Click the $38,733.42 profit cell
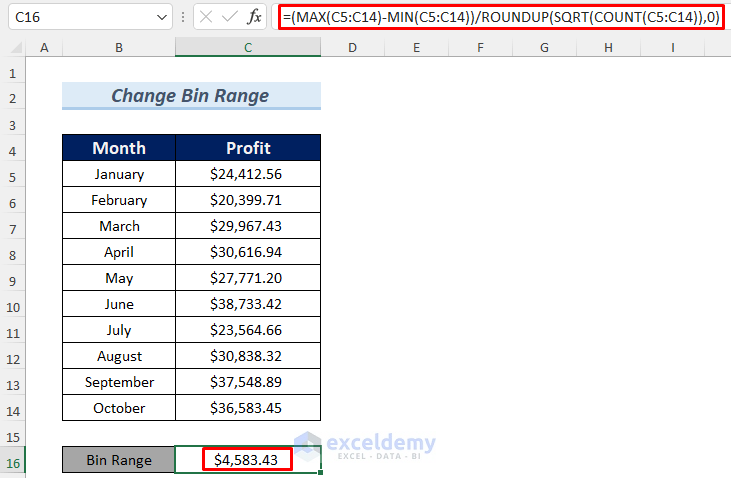Screen dimensions: 731x478 pyautogui.click(x=248, y=304)
